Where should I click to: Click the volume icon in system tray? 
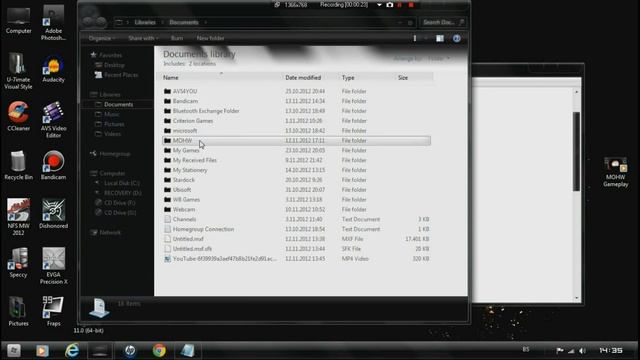(582, 351)
